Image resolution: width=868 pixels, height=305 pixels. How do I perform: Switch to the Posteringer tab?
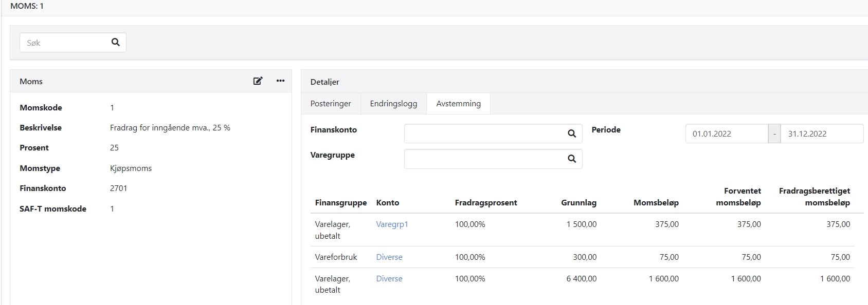[x=331, y=104]
